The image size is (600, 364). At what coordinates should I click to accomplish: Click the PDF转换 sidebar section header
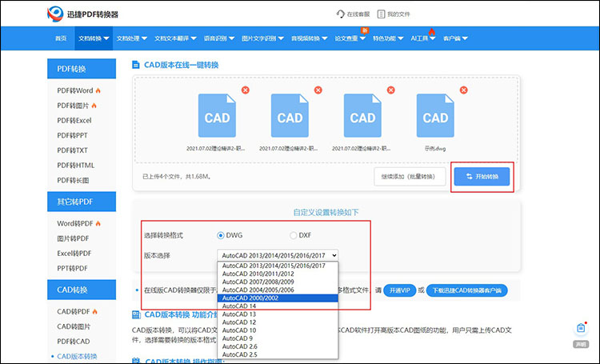tap(82, 69)
